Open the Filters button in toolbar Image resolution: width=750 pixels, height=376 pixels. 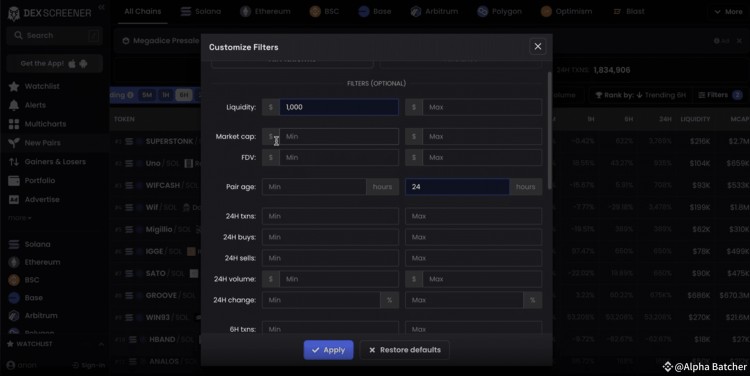click(x=720, y=95)
